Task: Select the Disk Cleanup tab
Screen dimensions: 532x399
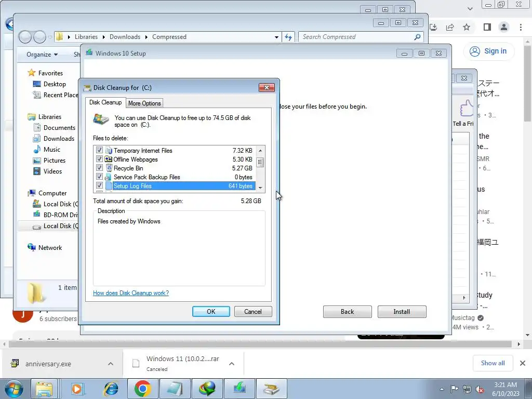Action: pyautogui.click(x=105, y=102)
